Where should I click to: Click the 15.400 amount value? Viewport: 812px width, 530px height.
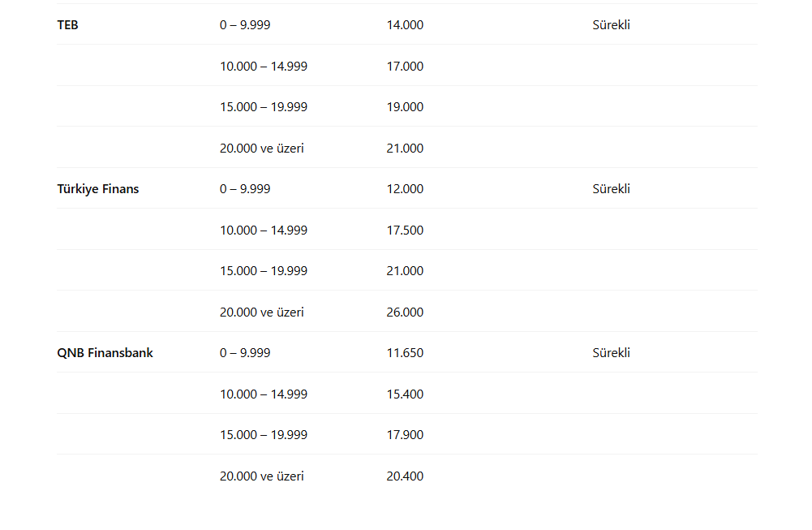tap(405, 394)
